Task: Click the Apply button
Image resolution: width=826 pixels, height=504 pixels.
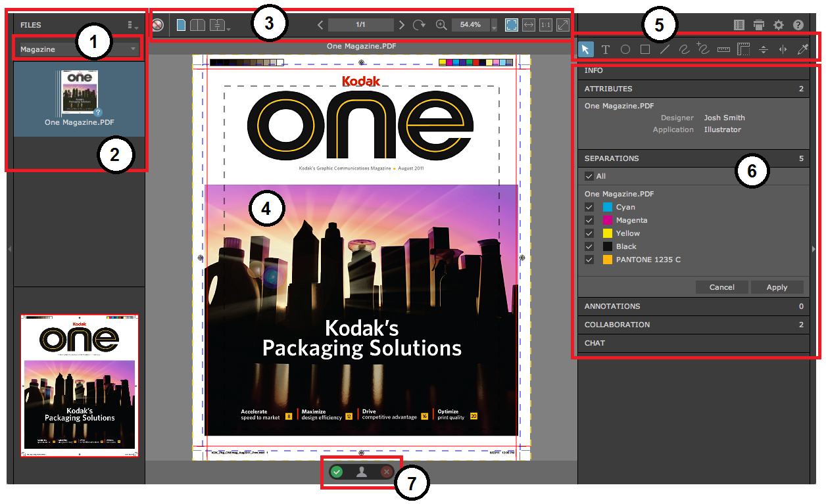Action: click(777, 287)
